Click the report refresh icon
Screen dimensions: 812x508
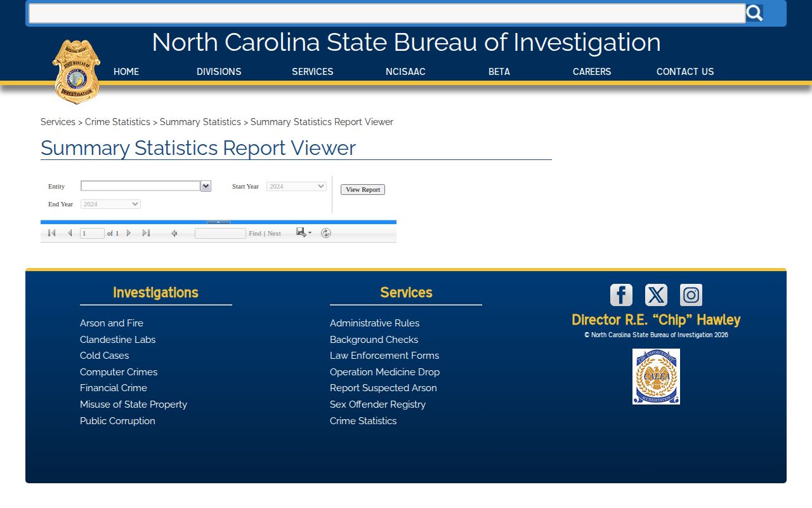(326, 233)
